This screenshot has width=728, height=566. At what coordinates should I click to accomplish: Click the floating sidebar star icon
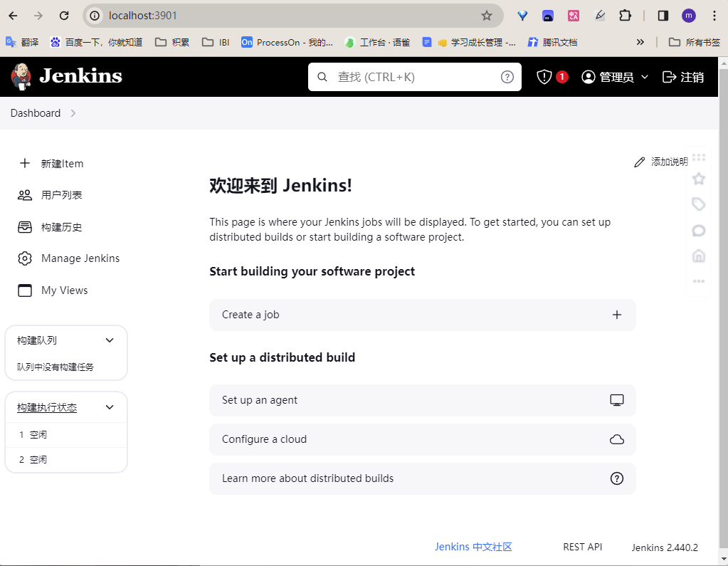(699, 179)
